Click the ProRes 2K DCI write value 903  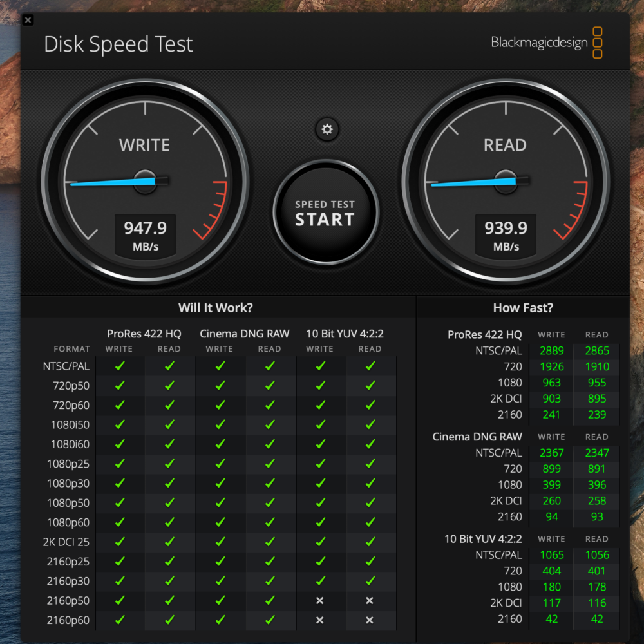552,399
